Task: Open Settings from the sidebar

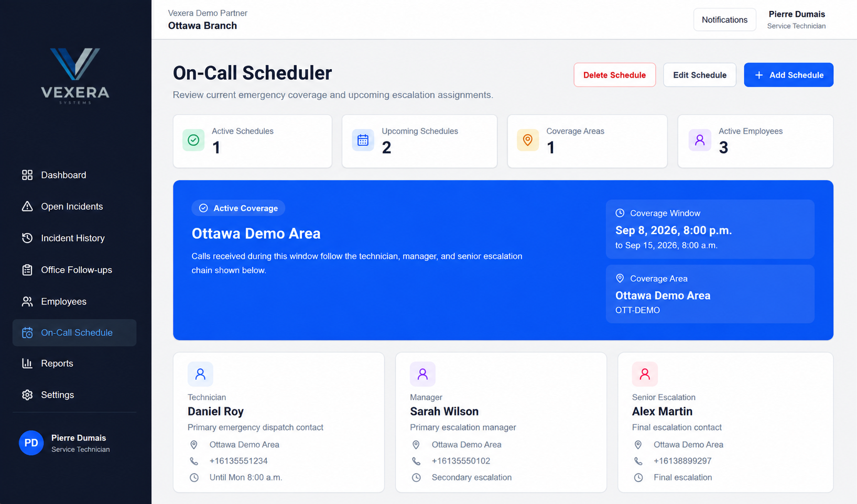Action: 74,395
